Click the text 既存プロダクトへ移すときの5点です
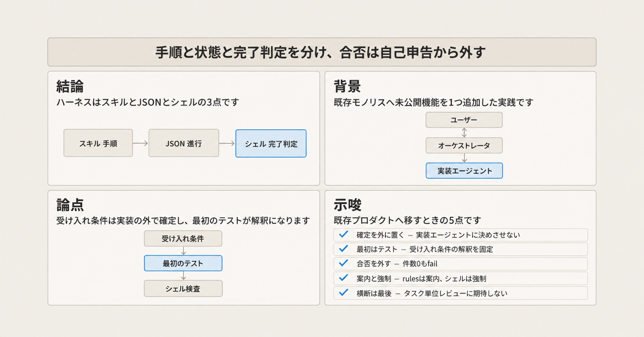The height and width of the screenshot is (337, 644). [x=408, y=221]
